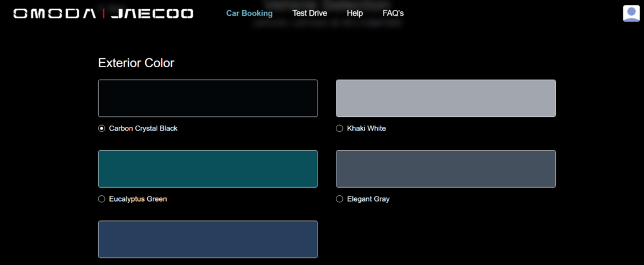Select the dark slate gray color swatch
The image size is (644, 265).
445,168
